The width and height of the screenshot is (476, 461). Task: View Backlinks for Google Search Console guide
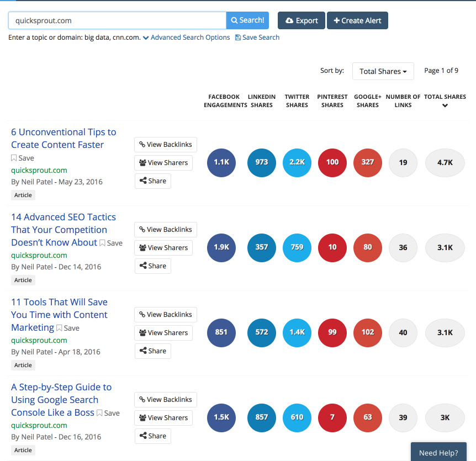point(166,399)
